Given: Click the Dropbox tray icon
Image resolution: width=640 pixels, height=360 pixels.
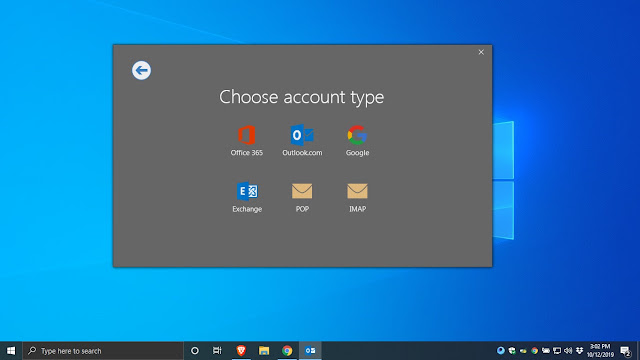Looking at the screenshot, I should coord(580,351).
